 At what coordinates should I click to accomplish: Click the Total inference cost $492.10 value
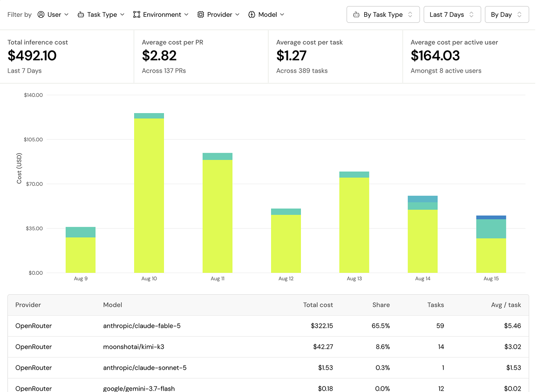pyautogui.click(x=32, y=55)
